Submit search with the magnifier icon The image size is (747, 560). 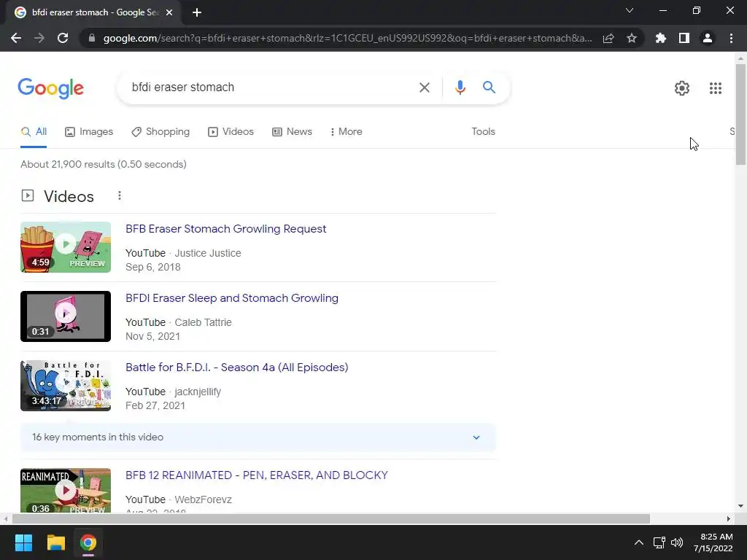coord(489,87)
